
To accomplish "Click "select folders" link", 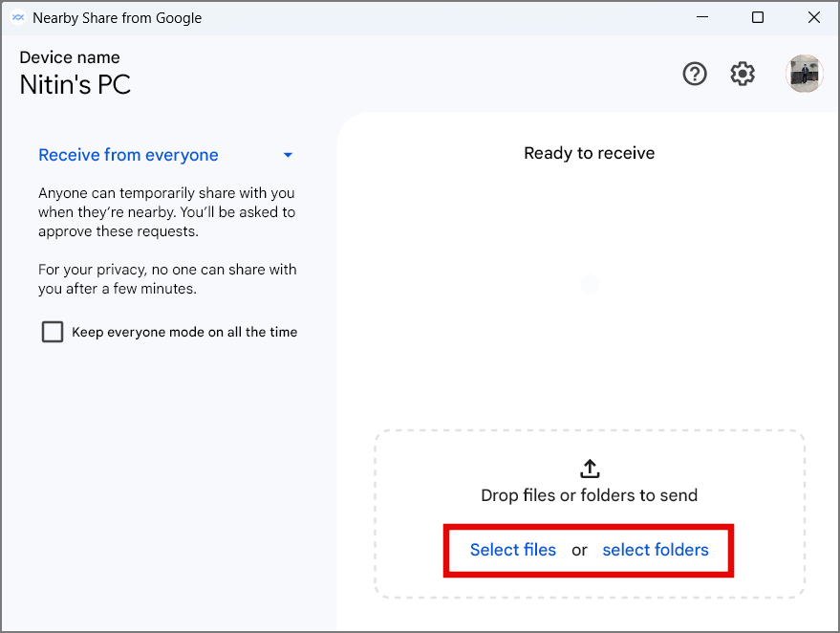I will coord(656,550).
